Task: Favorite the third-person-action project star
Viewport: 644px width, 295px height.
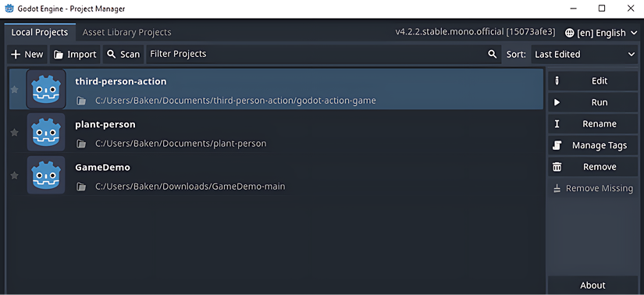Action: 14,89
